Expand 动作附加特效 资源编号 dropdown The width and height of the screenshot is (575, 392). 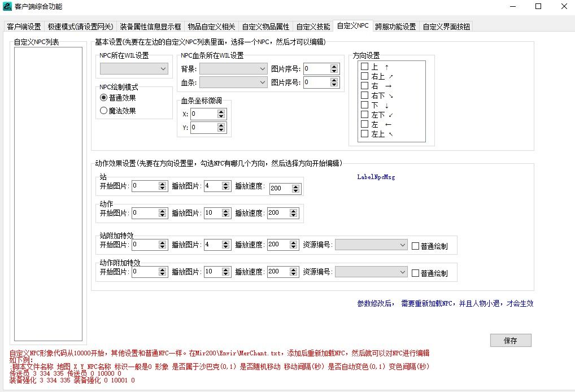point(371,272)
